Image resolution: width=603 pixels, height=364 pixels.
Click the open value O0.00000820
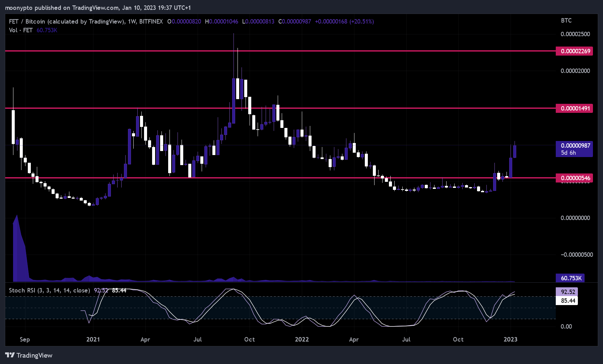(184, 21)
